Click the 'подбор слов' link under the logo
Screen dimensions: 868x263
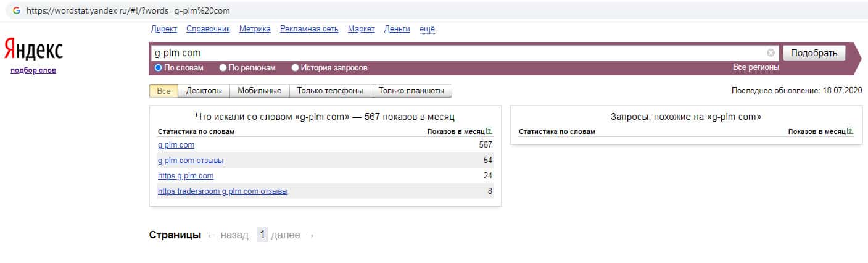pos(33,70)
